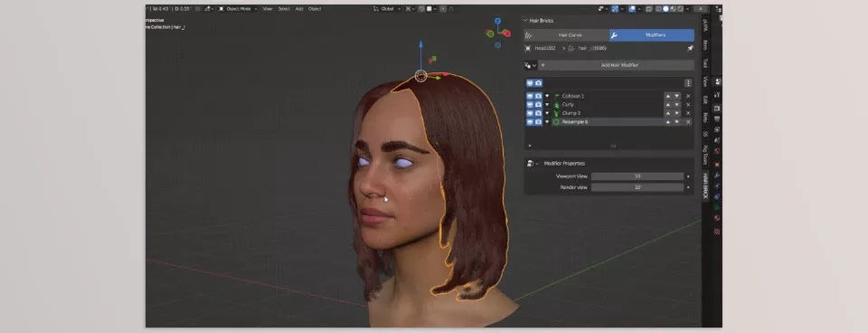Select the Clump 3 modifier row
The image size is (868, 333).
point(608,113)
